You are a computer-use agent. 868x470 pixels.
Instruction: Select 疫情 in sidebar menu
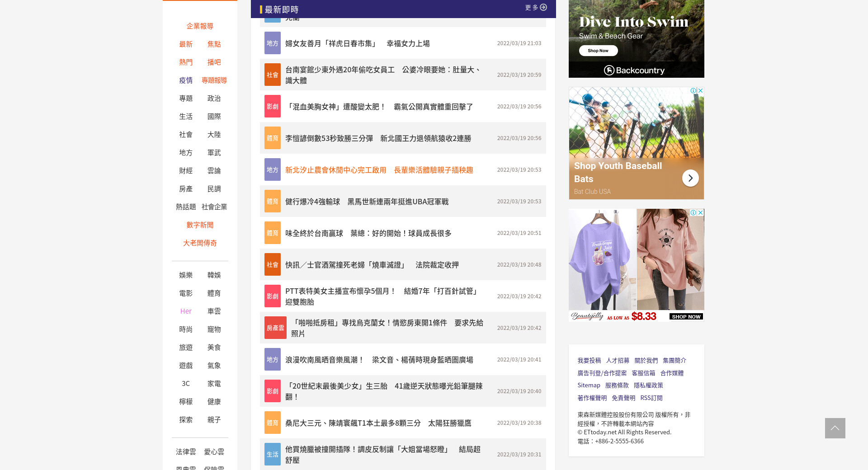click(186, 80)
